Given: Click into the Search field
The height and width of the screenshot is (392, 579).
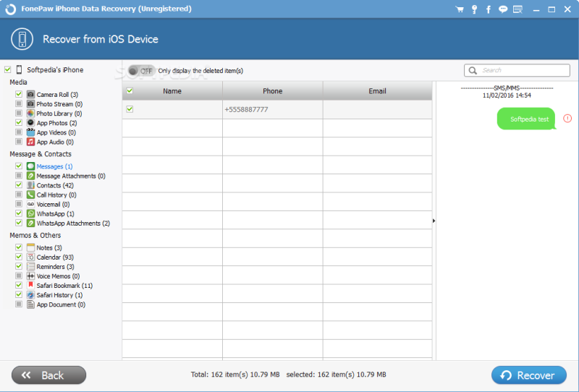Looking at the screenshot, I should click(x=517, y=70).
